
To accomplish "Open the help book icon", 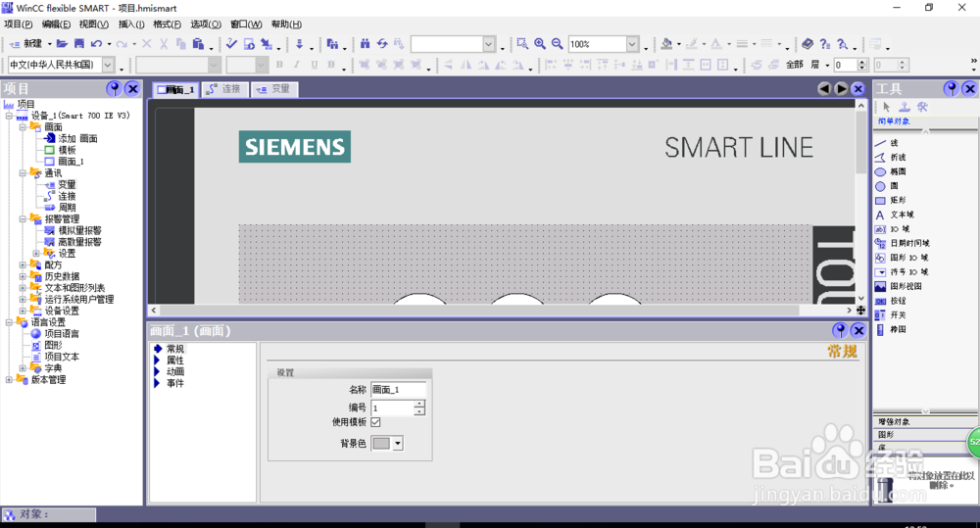I will [x=808, y=44].
